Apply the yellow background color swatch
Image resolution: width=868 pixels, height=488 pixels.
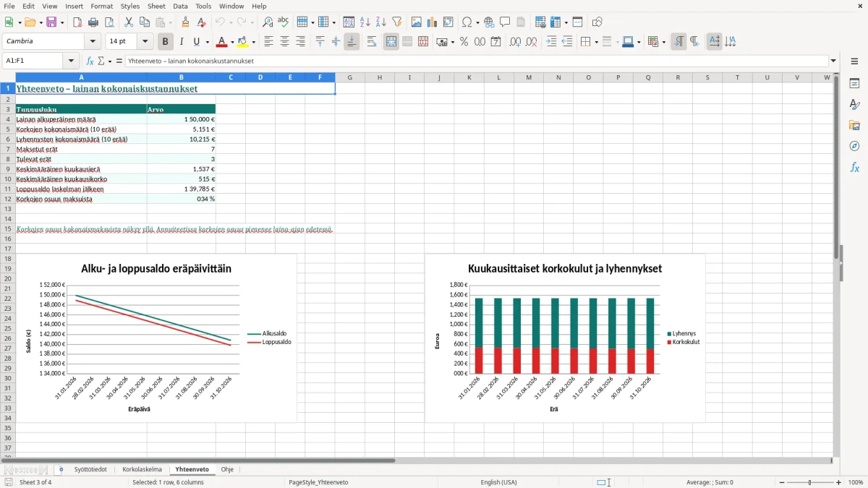(244, 42)
